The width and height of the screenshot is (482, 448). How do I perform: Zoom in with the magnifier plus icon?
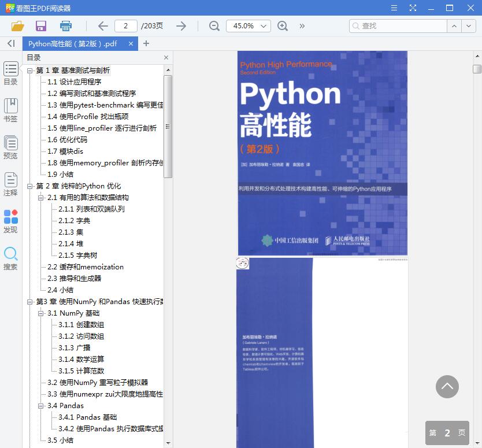click(282, 25)
